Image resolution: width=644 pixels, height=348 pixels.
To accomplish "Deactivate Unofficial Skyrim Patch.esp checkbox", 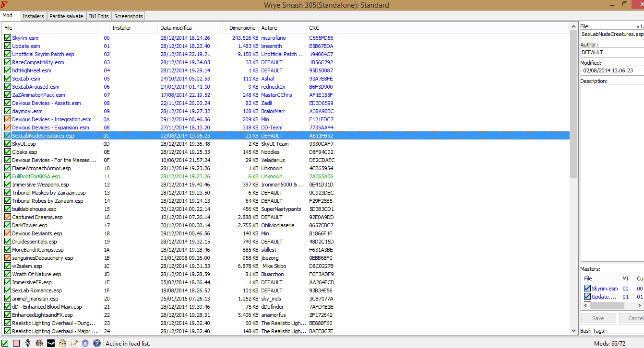I will [x=8, y=54].
